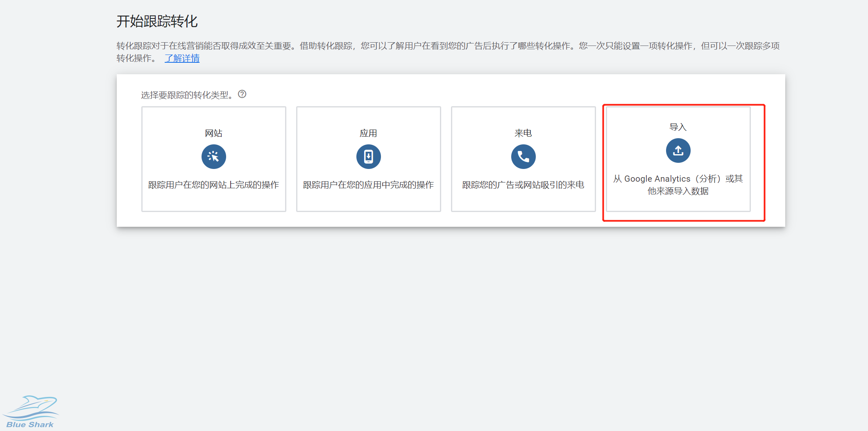
Task: Click 跟踪用户在您的网站上完成的操作 description
Action: point(213,185)
